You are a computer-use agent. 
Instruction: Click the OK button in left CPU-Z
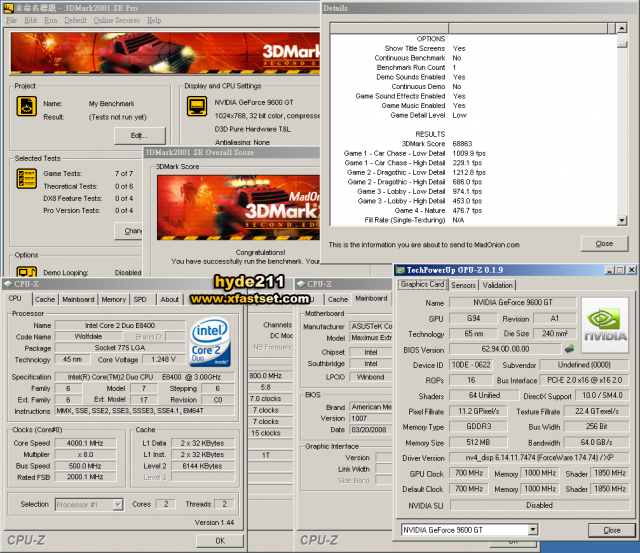(x=220, y=541)
